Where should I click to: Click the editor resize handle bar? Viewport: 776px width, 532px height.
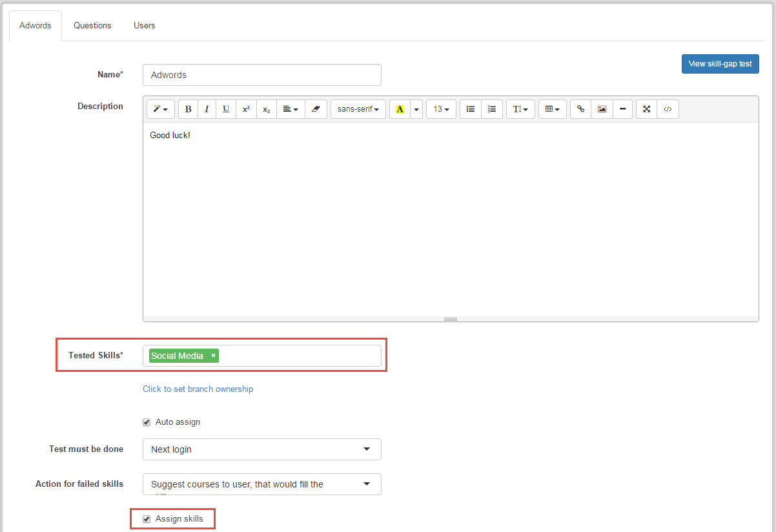451,319
